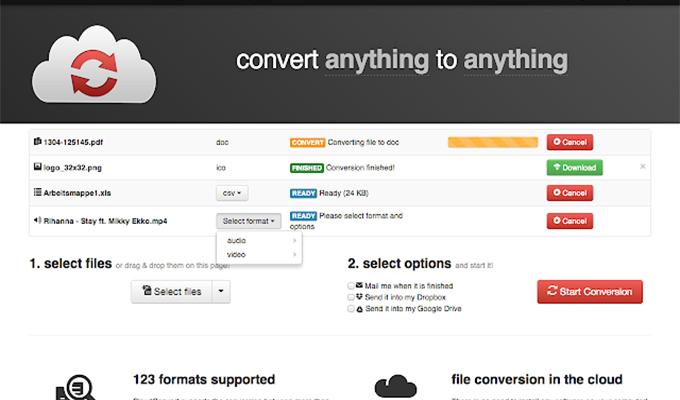Click the image icon beside logo_32x32.png
The height and width of the screenshot is (400, 680).
coord(38,167)
